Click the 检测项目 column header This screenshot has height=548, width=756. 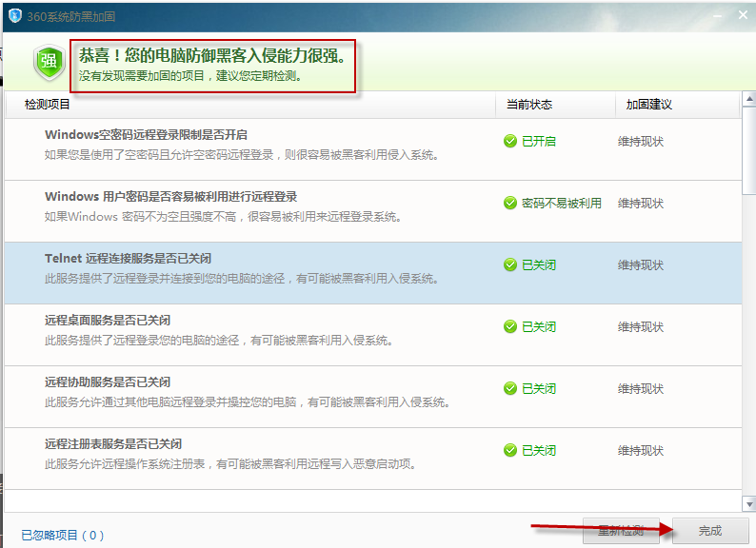coord(48,105)
